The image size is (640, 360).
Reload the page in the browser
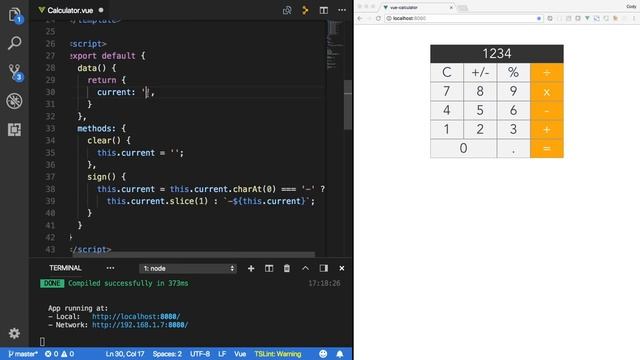(378, 18)
